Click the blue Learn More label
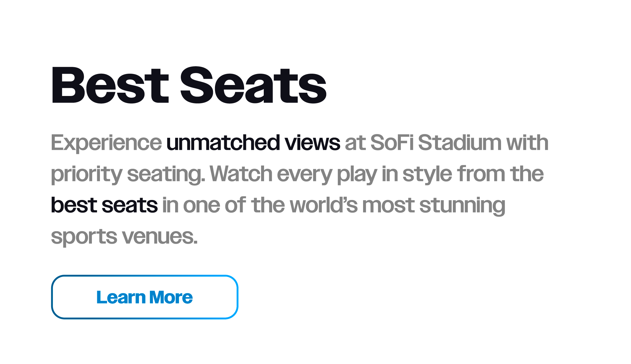Screen dimensions: 631x364 [x=145, y=297]
